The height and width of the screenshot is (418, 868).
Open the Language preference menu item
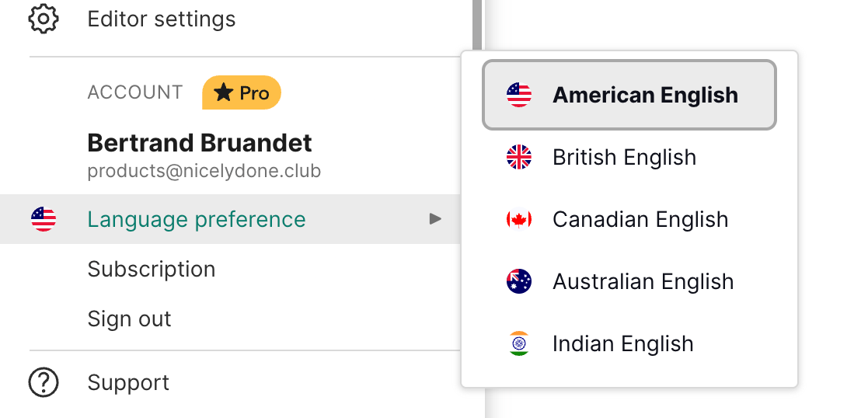tap(197, 219)
